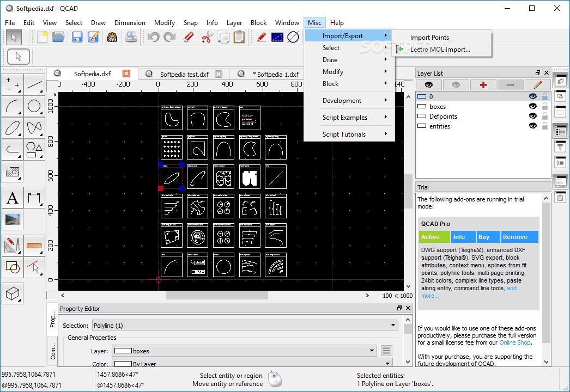This screenshot has height=392, width=570.
Task: Switch to Softpedia test.dxf tab
Action: tap(184, 74)
